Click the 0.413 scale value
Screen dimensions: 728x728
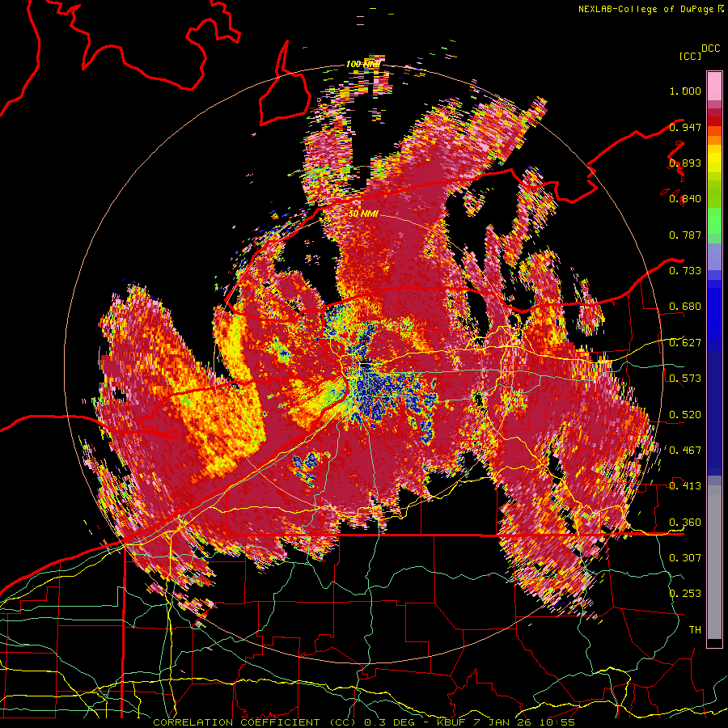tap(685, 486)
